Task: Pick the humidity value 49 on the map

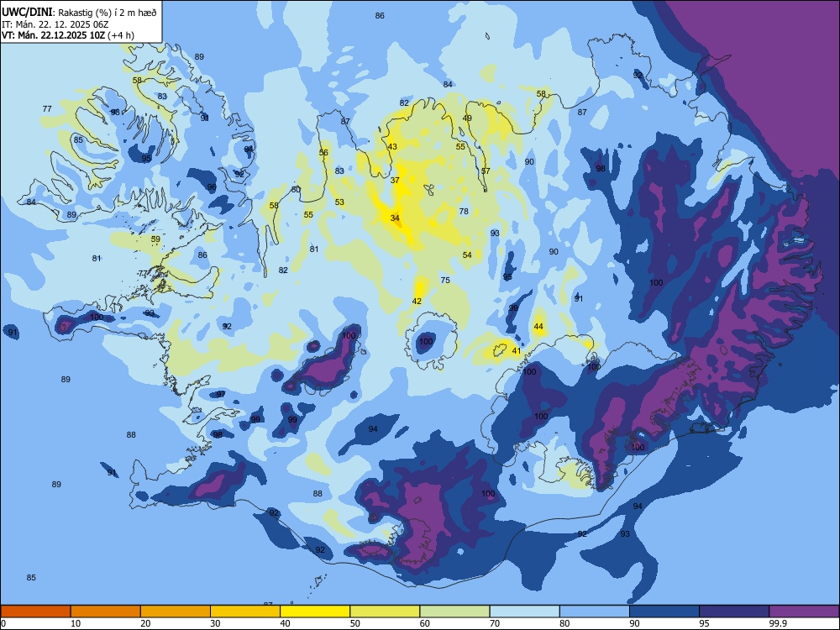Action: [467, 118]
